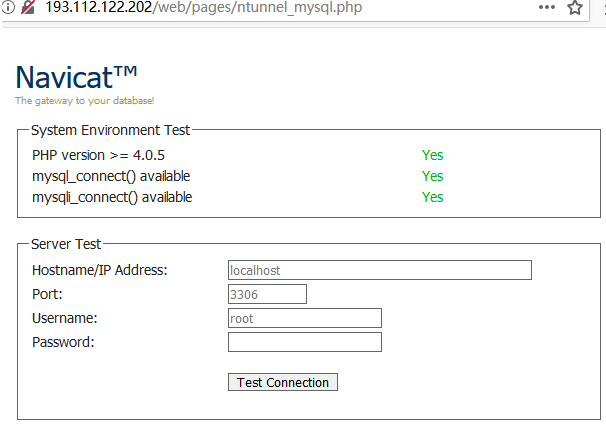
Task: Click the site information icon in address bar
Action: [8, 7]
